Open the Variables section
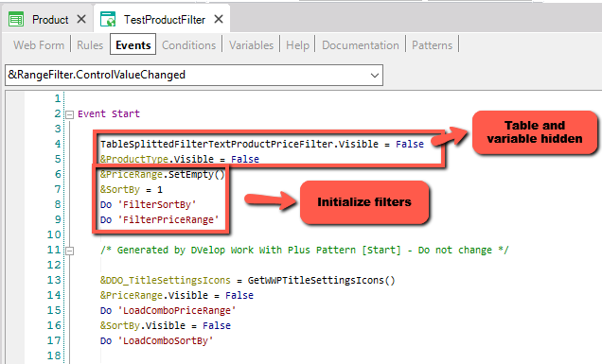Viewport: 602px width, 364px height. [x=251, y=44]
